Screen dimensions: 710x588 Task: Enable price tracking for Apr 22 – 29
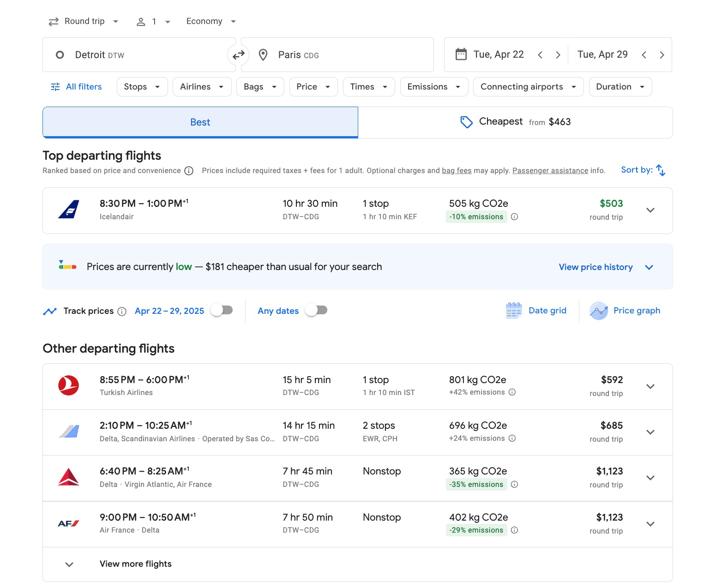[x=221, y=310]
